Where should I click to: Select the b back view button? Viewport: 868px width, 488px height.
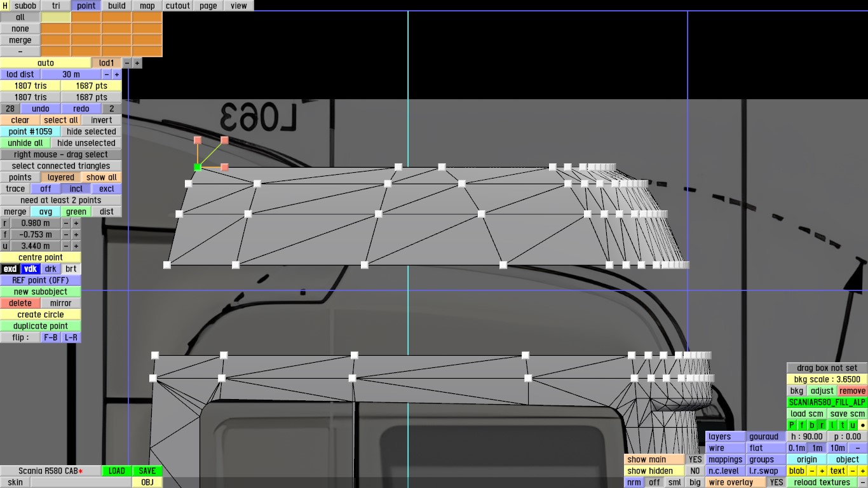pyautogui.click(x=813, y=425)
